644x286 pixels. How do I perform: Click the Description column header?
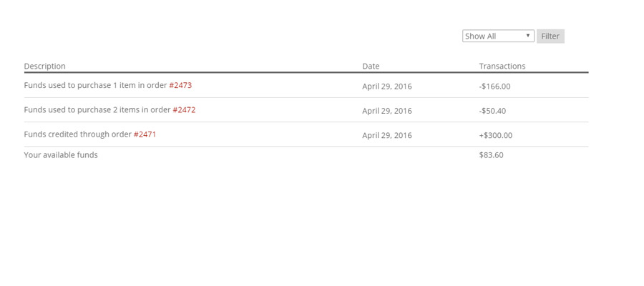pos(45,66)
